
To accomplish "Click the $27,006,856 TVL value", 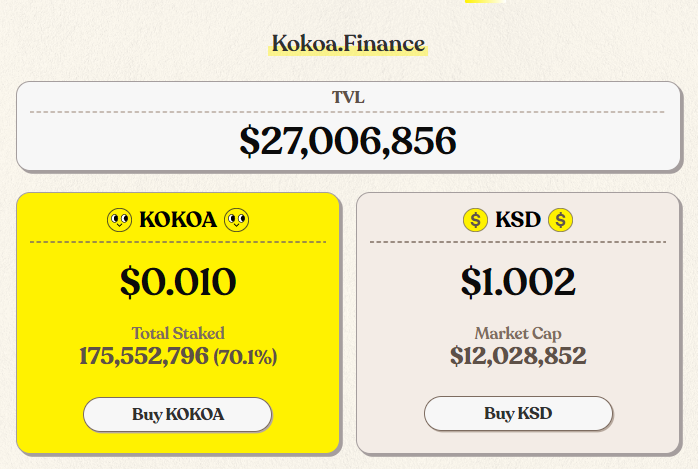I will pos(348,141).
